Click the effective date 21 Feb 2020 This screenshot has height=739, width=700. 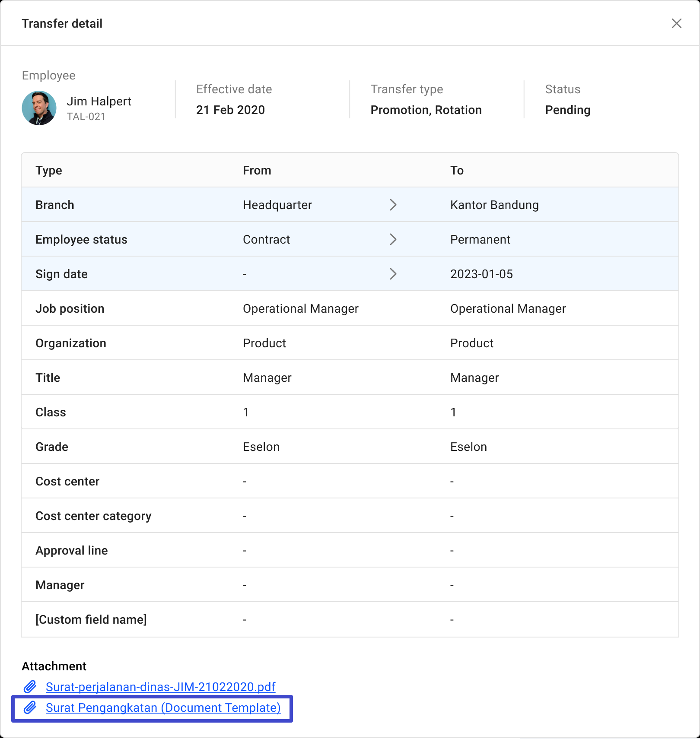point(230,110)
